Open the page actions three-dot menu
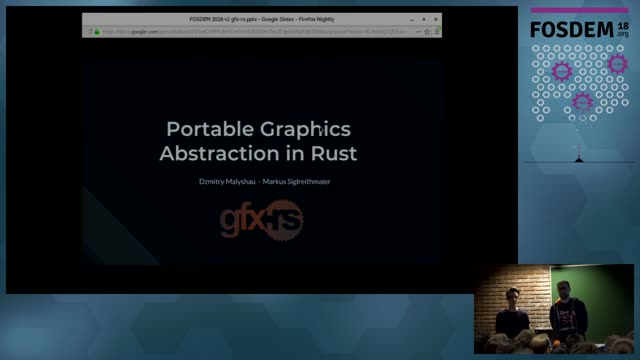Screen dimensions: 640x360 tap(418, 32)
